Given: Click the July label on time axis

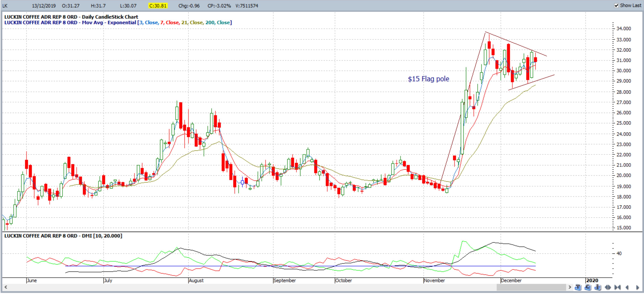Looking at the screenshot, I should coord(108,280).
